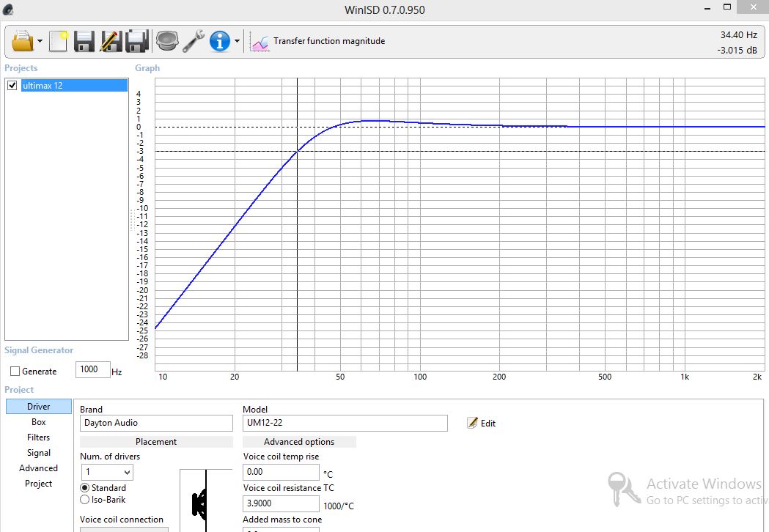Switch to the Box tab
The width and height of the screenshot is (769, 532).
[39, 421]
